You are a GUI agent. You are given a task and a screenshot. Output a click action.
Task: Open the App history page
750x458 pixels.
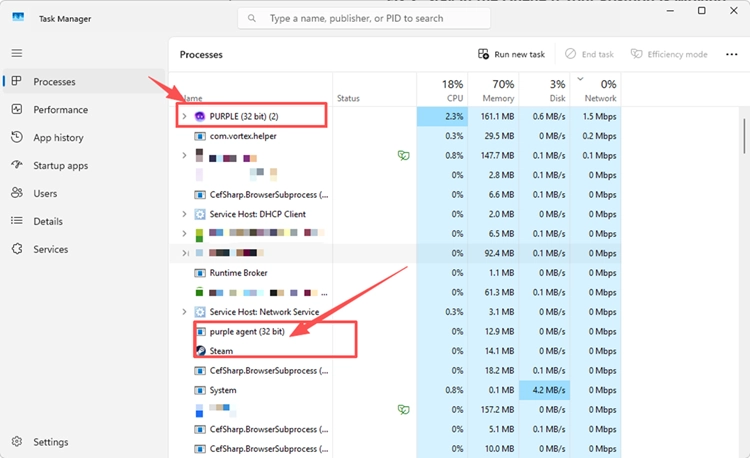[x=85, y=138]
